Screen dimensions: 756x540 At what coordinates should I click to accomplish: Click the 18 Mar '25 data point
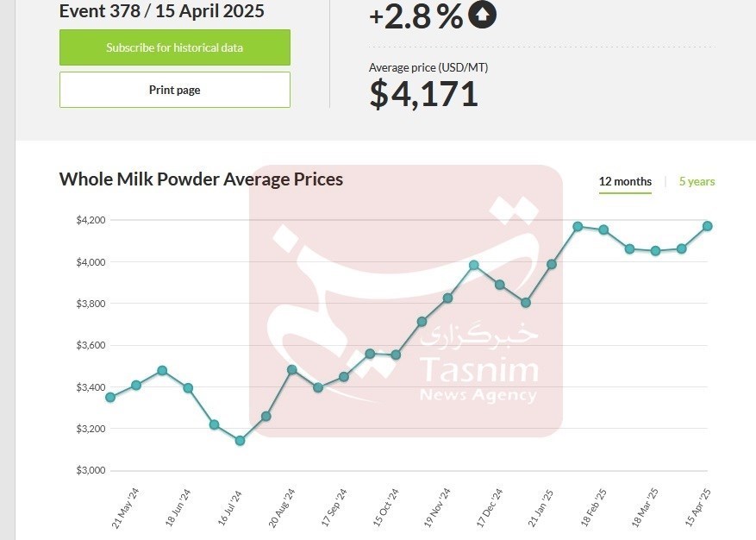[655, 251]
